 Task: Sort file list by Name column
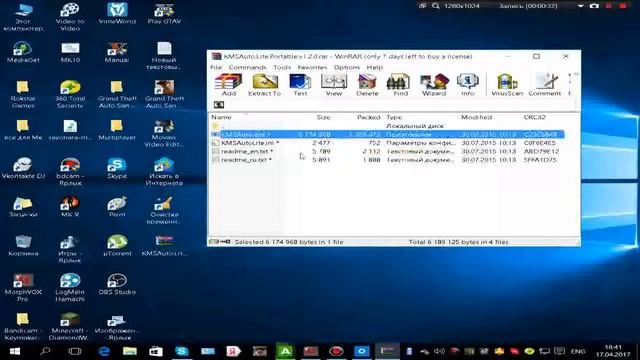(x=221, y=117)
